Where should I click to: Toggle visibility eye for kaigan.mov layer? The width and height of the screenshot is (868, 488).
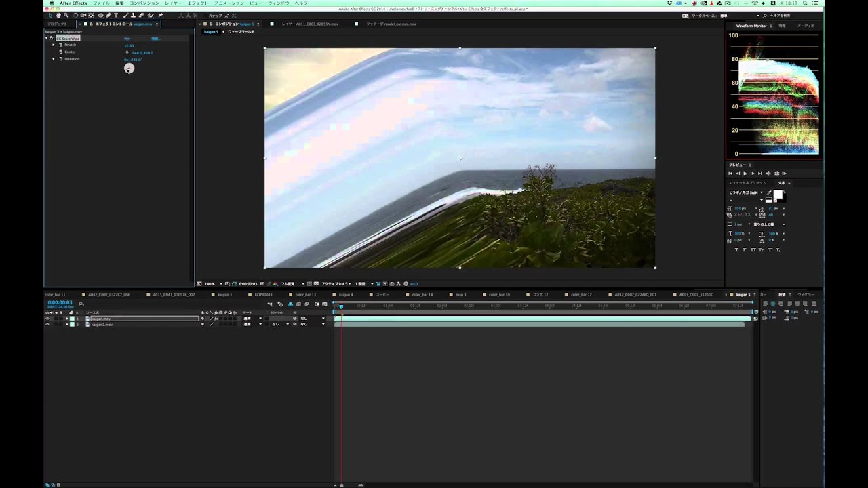click(47, 319)
